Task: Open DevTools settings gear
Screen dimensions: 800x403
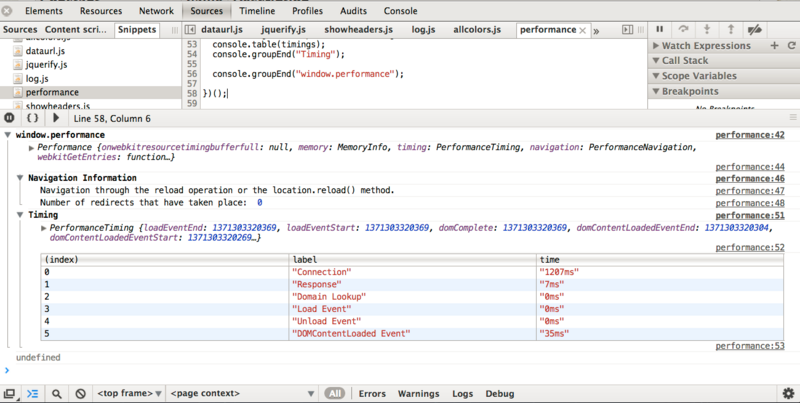Action: pyautogui.click(x=788, y=394)
